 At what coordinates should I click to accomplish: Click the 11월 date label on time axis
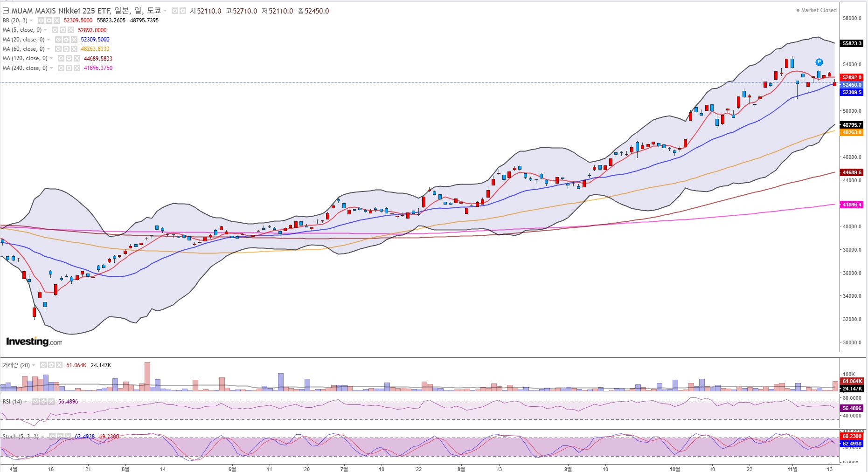click(792, 469)
